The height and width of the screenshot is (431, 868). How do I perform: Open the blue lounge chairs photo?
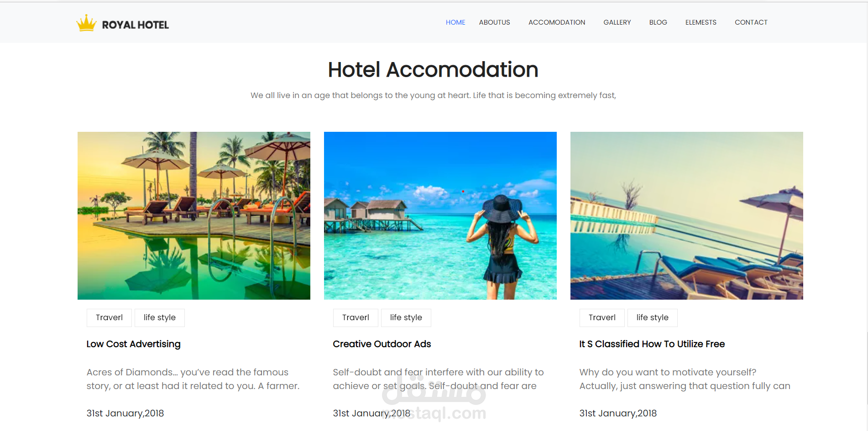pos(687,216)
